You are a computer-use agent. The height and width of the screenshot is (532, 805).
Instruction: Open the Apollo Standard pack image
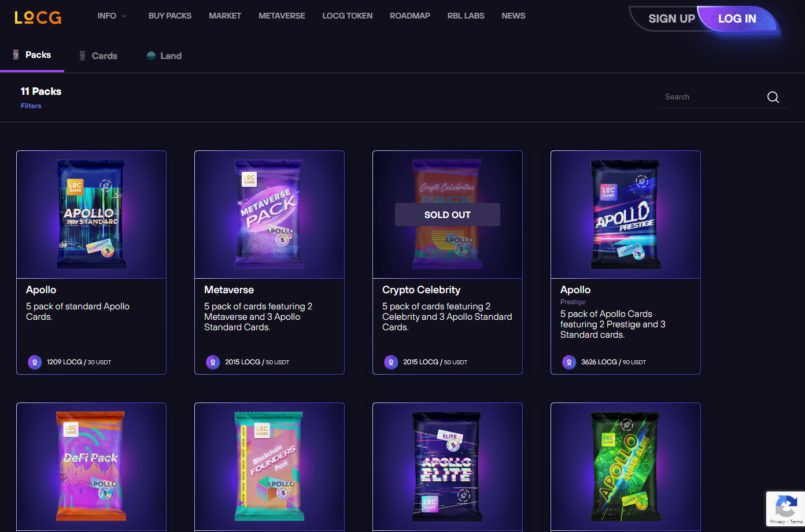coord(91,215)
